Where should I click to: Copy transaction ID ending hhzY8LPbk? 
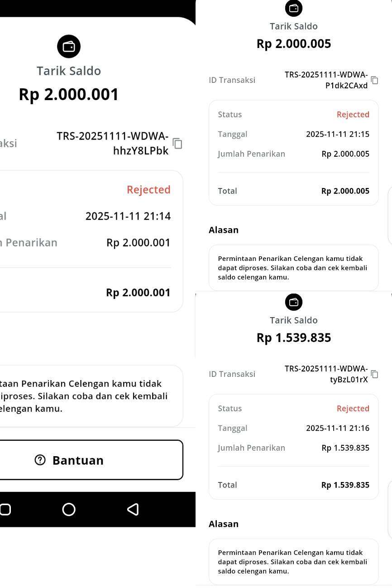tap(177, 144)
